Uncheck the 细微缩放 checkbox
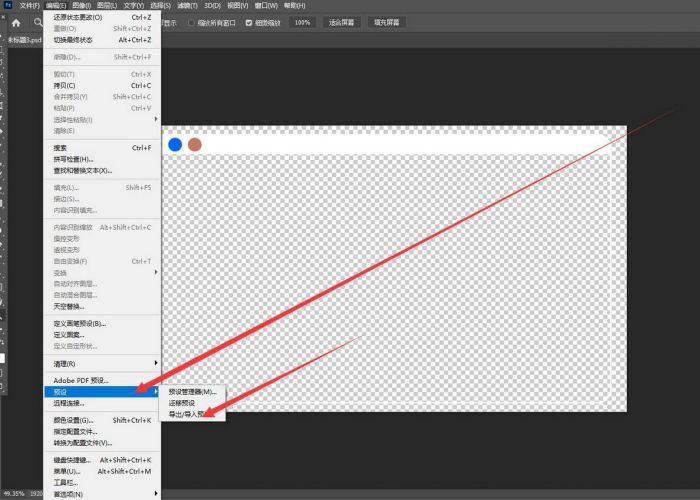Viewport: 700px width, 500px height. coord(250,22)
